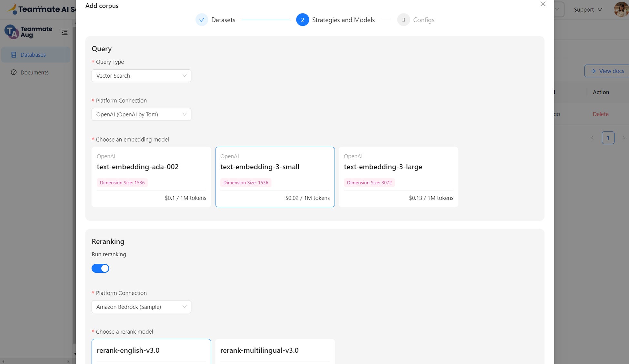This screenshot has height=364, width=629.
Task: Click the View docs button
Action: point(607,71)
